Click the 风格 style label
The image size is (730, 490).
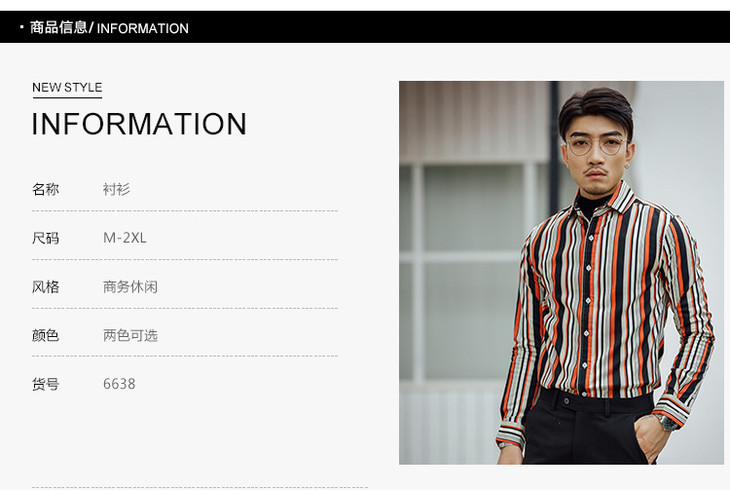46,286
